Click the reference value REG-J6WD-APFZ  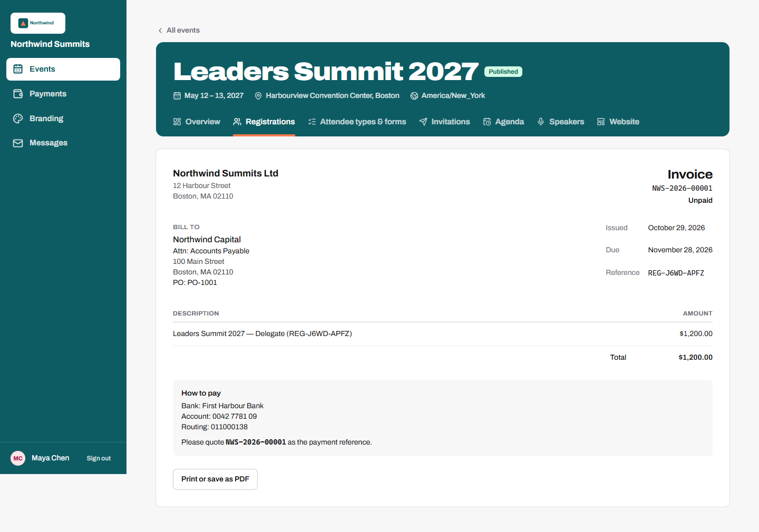click(x=676, y=273)
